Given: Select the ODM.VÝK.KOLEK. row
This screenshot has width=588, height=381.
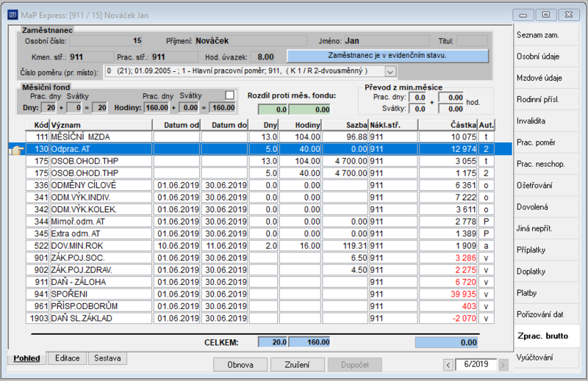Looking at the screenshot, I should [259, 209].
